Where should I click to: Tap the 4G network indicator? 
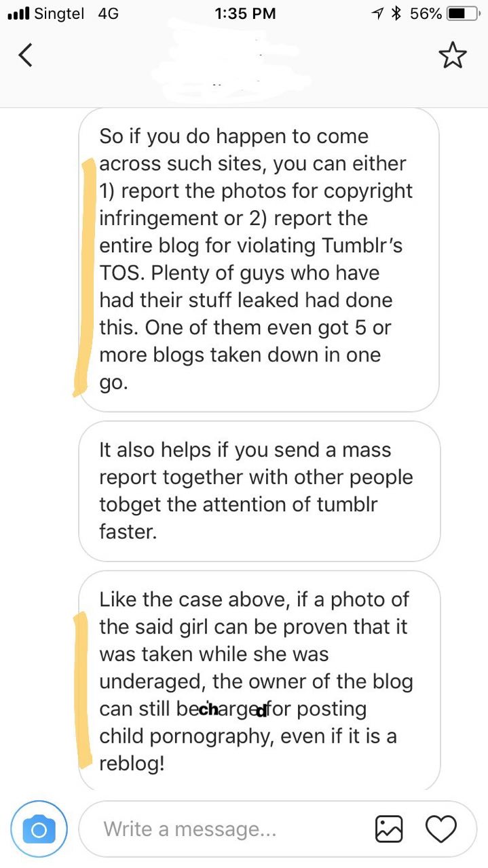coord(108,14)
